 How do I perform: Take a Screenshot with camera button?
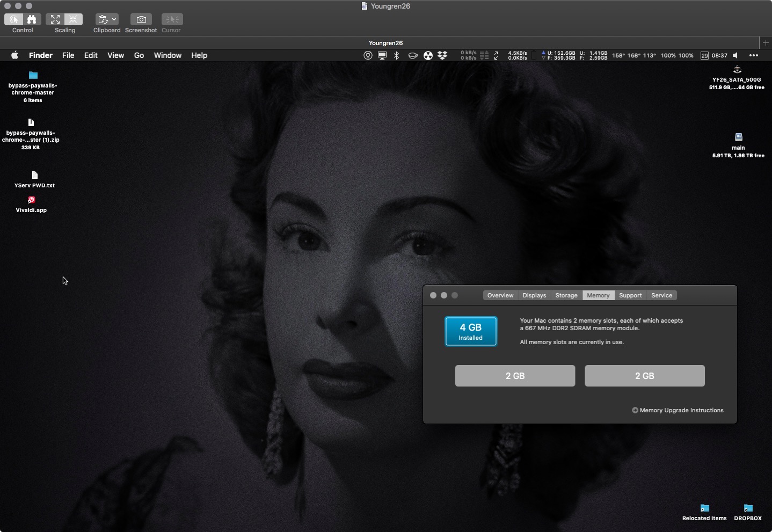141,19
